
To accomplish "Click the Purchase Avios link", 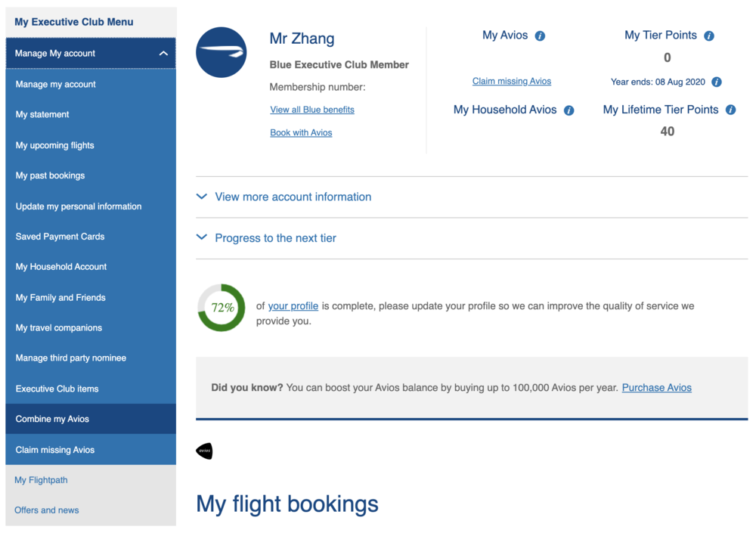I will [x=656, y=388].
